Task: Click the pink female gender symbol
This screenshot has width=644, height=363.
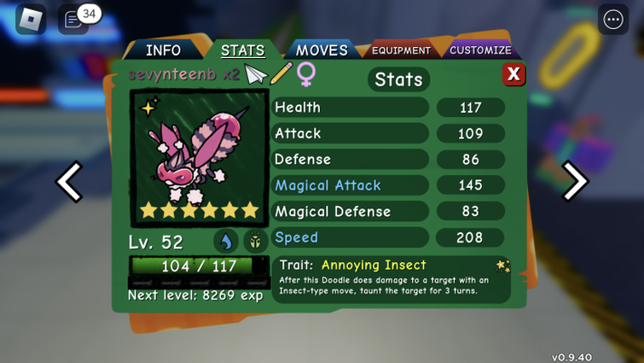Action: point(306,74)
